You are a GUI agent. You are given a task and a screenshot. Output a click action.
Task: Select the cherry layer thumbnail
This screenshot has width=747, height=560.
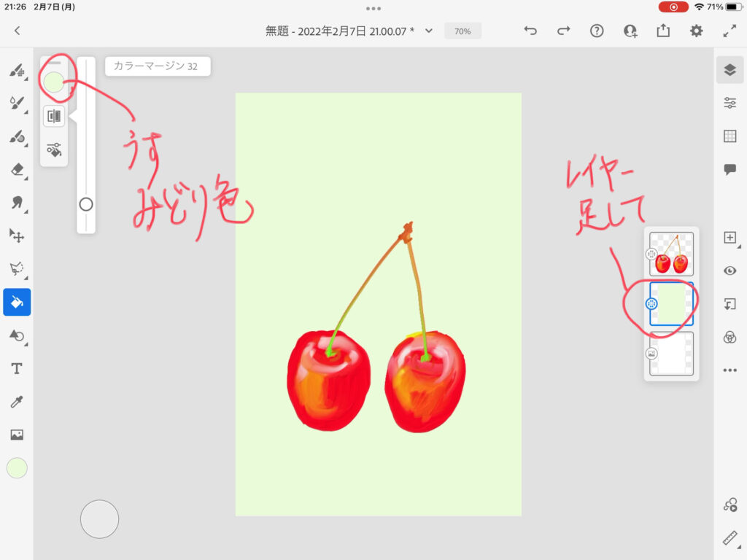click(671, 254)
